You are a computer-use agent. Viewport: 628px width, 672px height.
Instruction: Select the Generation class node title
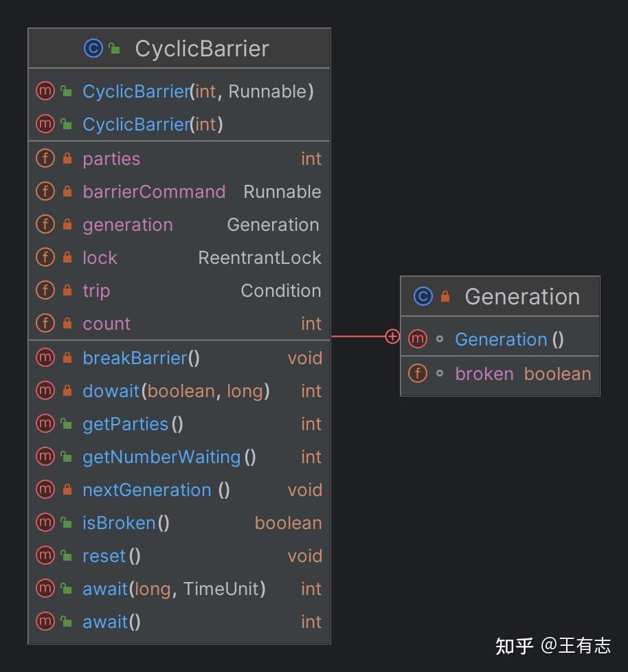tap(522, 297)
